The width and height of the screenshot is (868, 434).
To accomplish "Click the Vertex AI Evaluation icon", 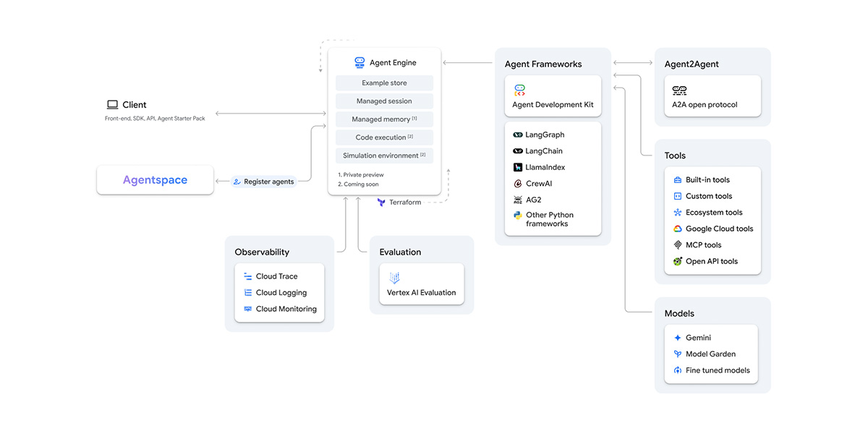I will click(x=395, y=278).
